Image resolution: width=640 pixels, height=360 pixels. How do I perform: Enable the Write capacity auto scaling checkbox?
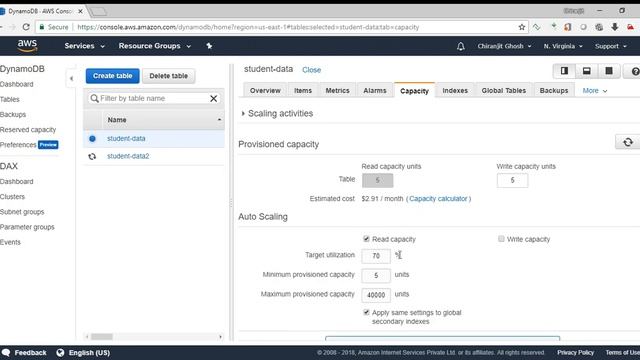[501, 239]
